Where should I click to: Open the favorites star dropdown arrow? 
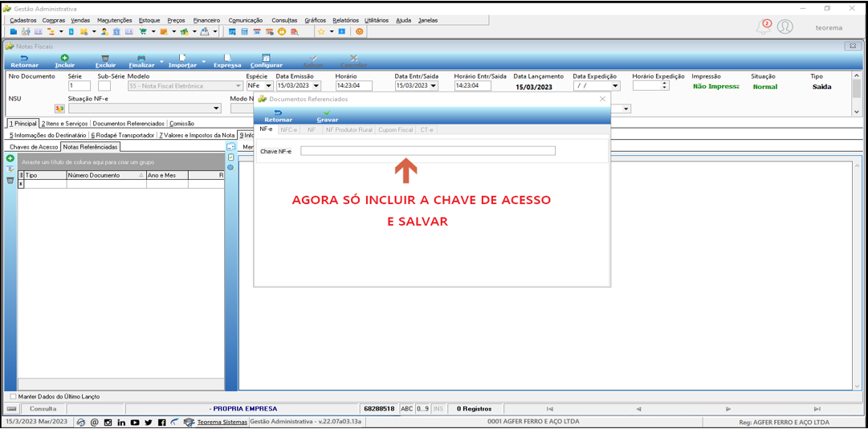click(332, 31)
